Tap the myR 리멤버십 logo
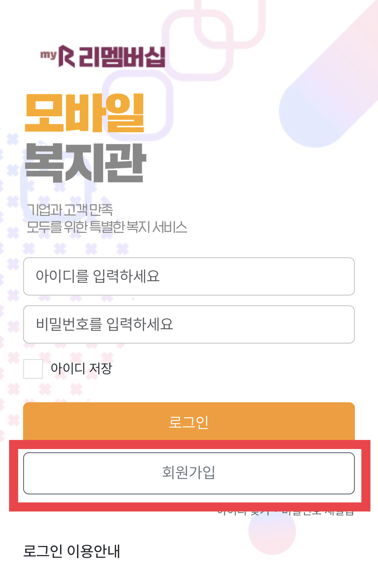Screen dimensions: 378x588 pyautogui.click(x=103, y=56)
